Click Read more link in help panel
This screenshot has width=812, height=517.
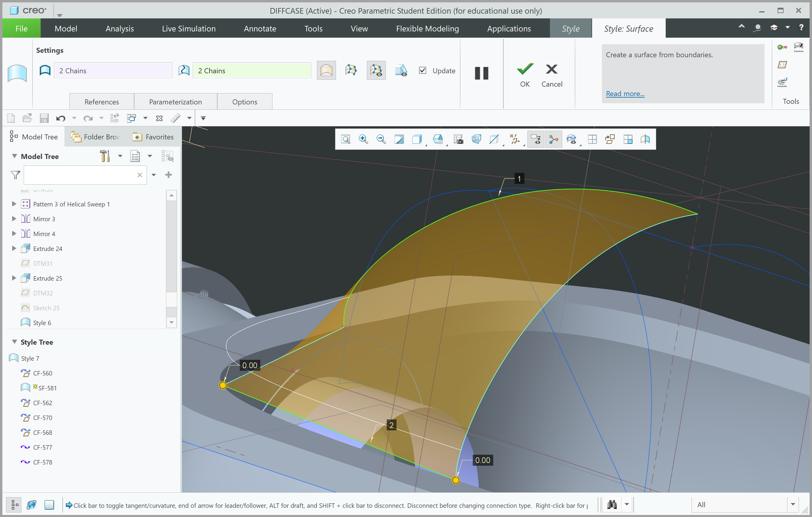(625, 93)
